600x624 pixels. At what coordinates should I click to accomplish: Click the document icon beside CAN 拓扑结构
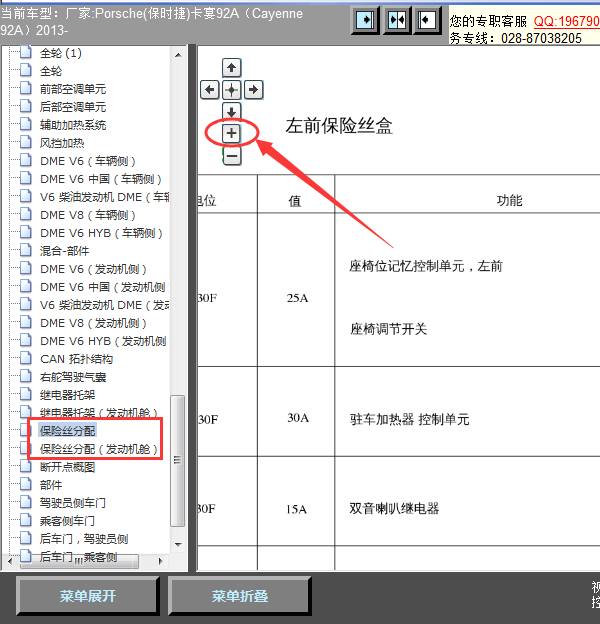[x=26, y=358]
